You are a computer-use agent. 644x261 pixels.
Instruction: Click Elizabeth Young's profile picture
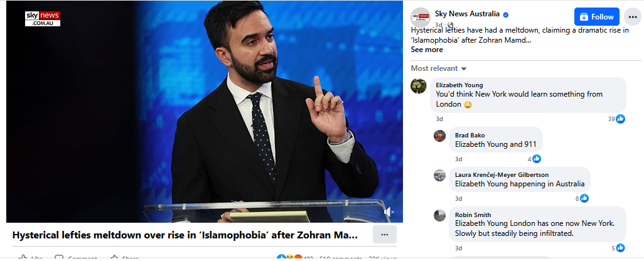coord(419,86)
